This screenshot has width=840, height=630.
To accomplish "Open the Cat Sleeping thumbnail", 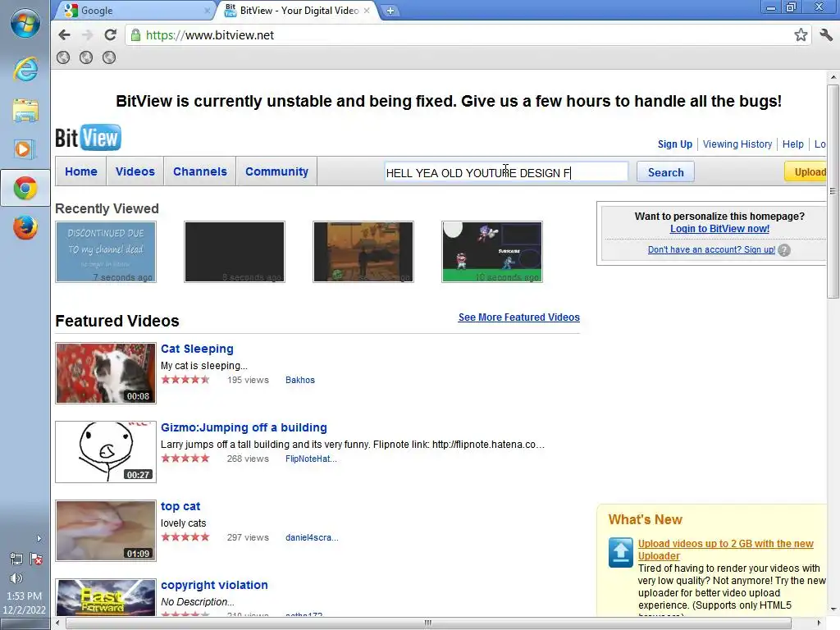I will [106, 373].
